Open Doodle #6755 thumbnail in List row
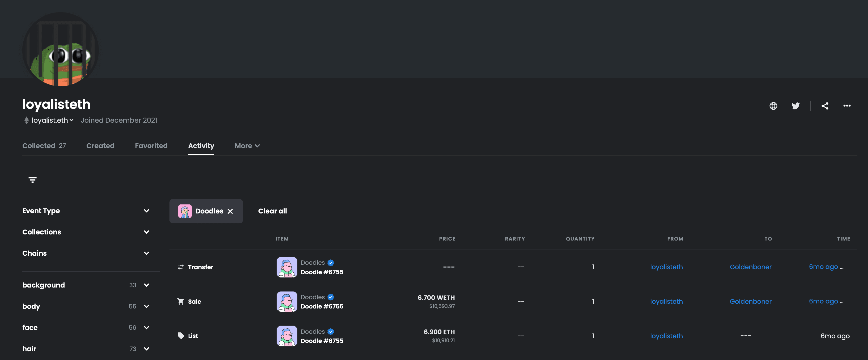Viewport: 868px width, 360px height. 287,336
